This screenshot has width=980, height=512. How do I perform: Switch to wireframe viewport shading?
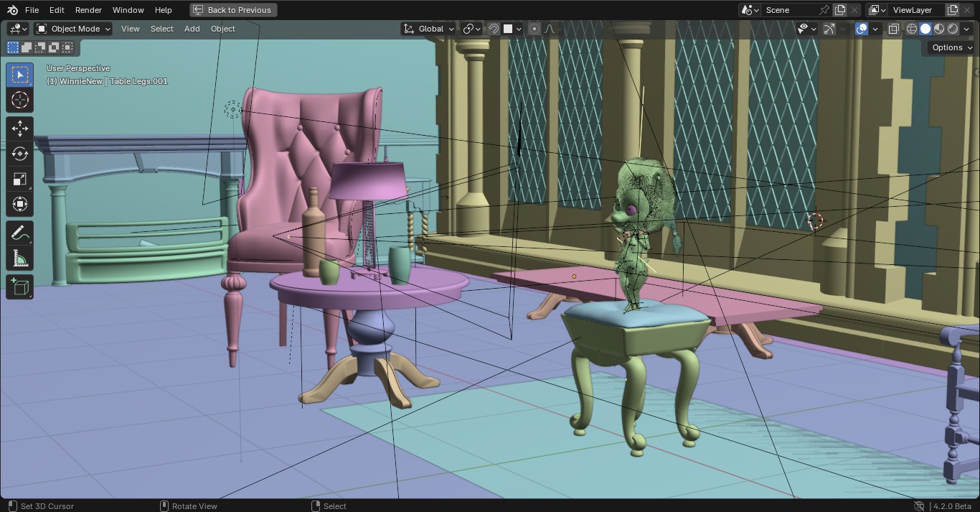[912, 29]
